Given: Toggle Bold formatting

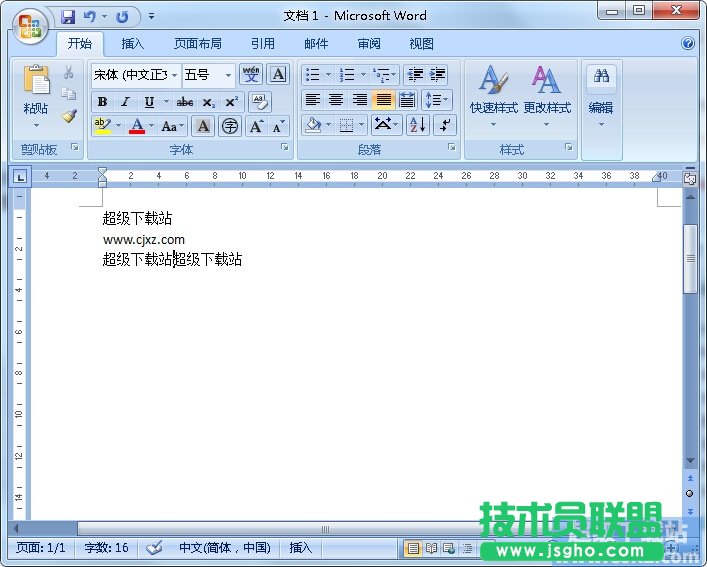Looking at the screenshot, I should (x=102, y=102).
